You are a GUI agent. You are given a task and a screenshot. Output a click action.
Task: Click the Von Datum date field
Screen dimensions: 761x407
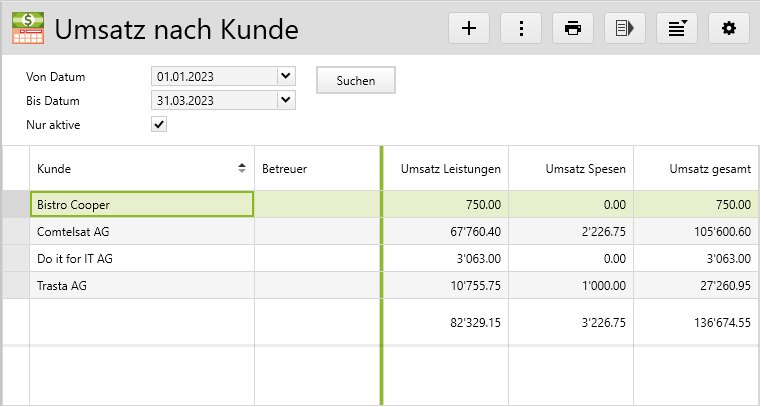(213, 76)
